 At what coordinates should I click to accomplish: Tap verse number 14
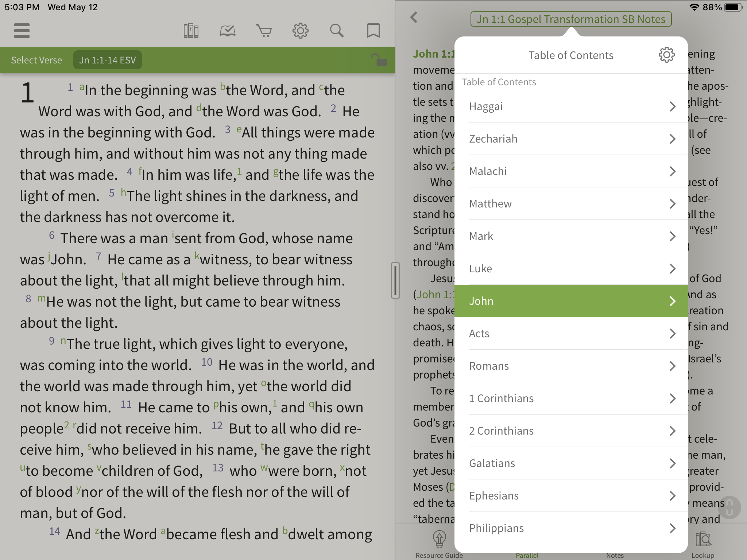tap(55, 531)
